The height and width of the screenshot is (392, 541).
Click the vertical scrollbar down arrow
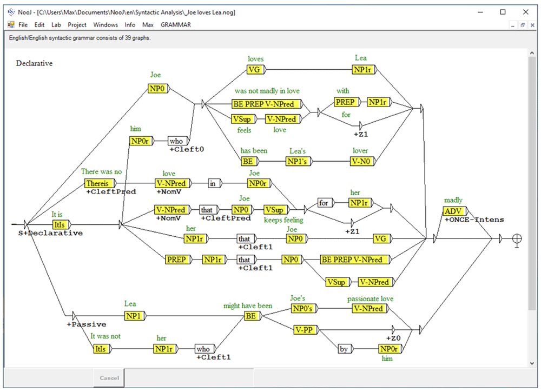coord(532,363)
